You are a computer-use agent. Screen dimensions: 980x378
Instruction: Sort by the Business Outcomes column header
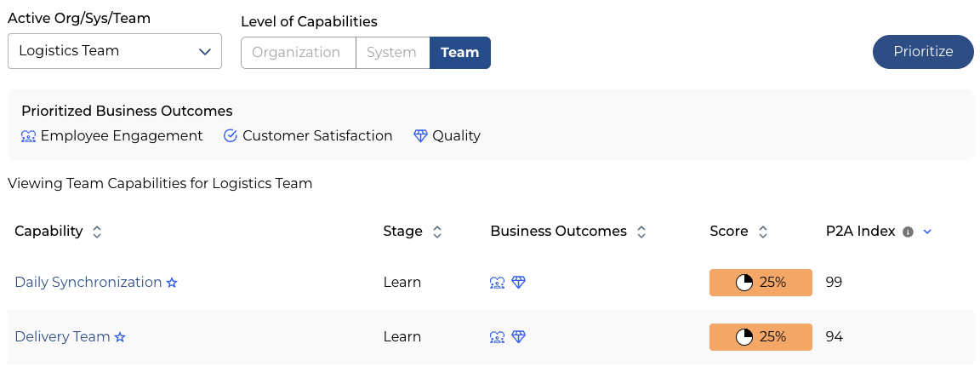coord(641,232)
